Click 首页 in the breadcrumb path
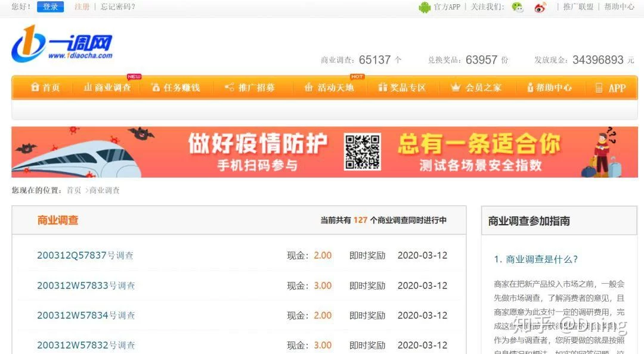 pyautogui.click(x=74, y=191)
